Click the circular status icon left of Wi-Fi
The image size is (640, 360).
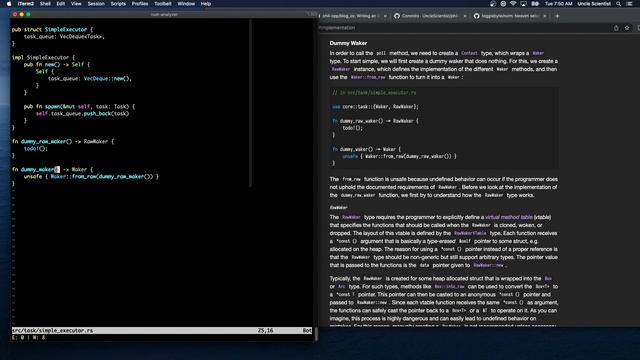pyautogui.click(x=503, y=4)
